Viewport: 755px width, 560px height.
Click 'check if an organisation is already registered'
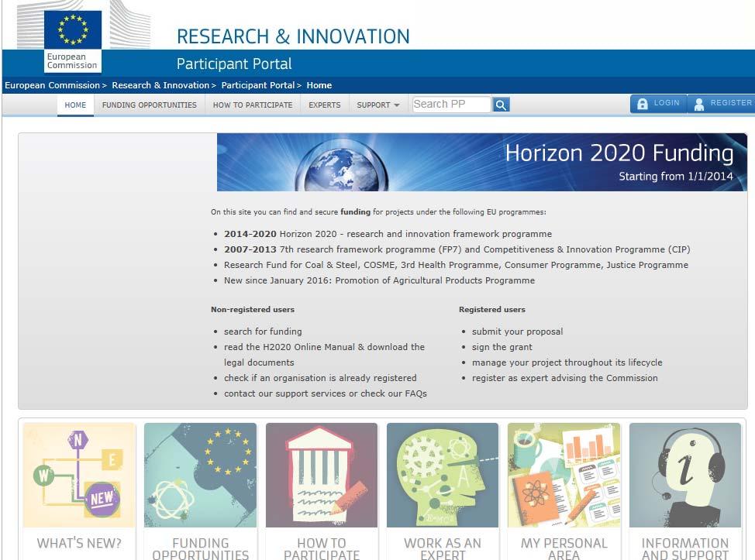point(320,378)
